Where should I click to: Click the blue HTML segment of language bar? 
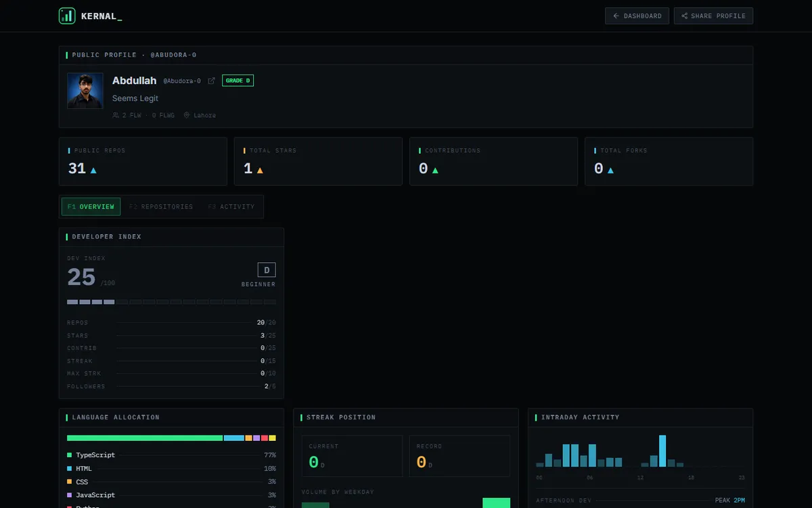tap(234, 438)
